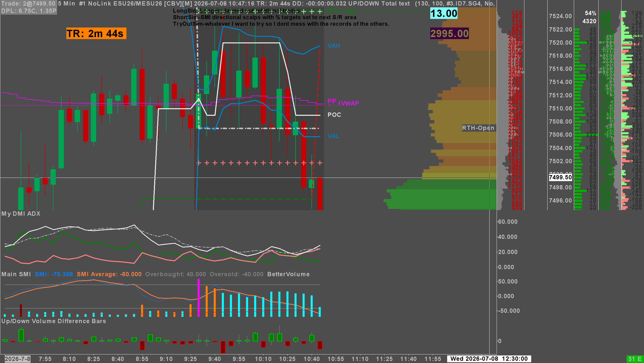This screenshot has width=644, height=363.
Task: Click the 54% value above the profile
Action: [x=591, y=13]
